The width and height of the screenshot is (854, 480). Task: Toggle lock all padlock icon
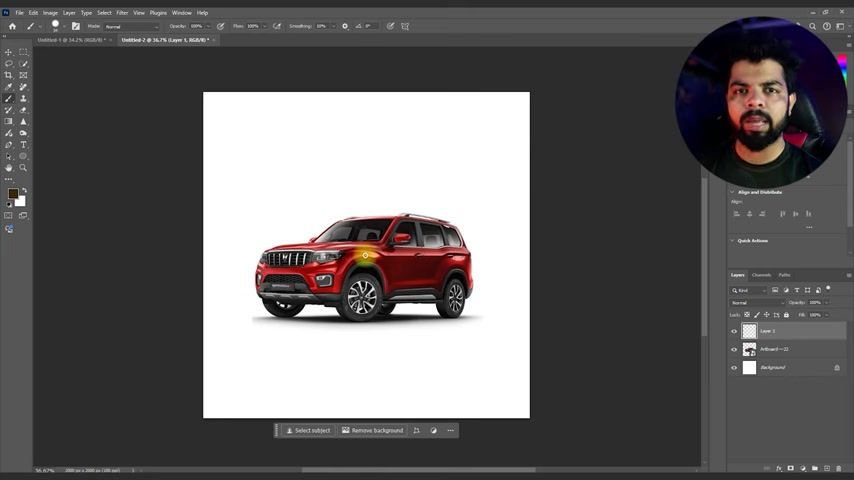click(x=786, y=315)
